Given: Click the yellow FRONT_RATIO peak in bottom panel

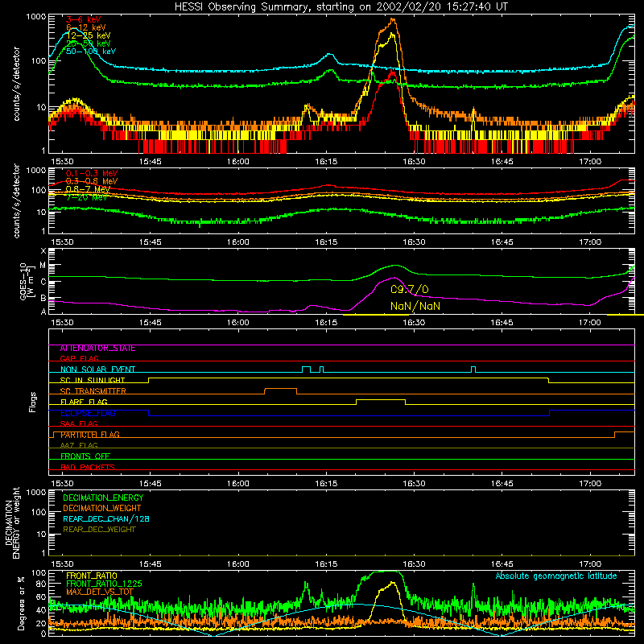Looking at the screenshot, I should [x=393, y=582].
